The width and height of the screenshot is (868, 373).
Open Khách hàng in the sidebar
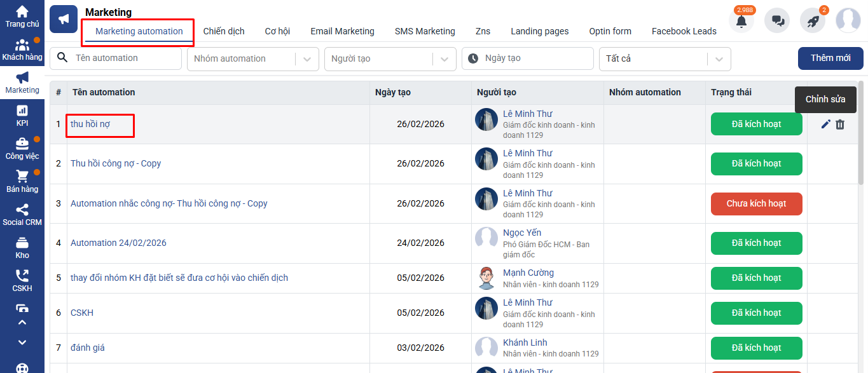pyautogui.click(x=22, y=50)
